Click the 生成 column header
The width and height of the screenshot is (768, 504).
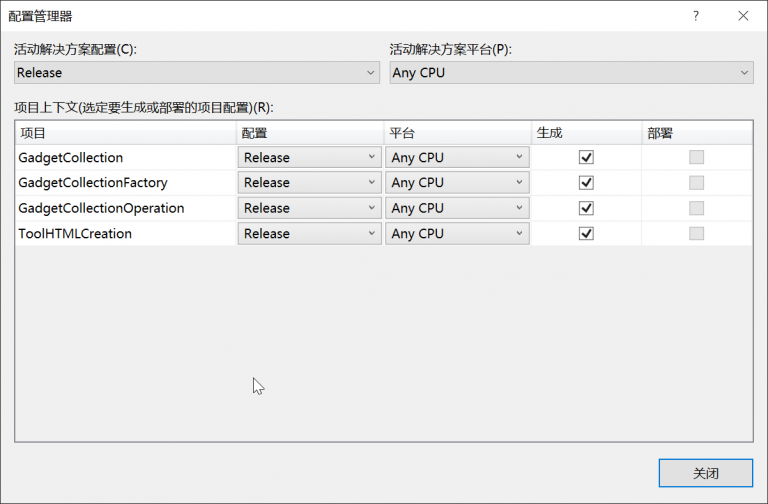pos(585,132)
